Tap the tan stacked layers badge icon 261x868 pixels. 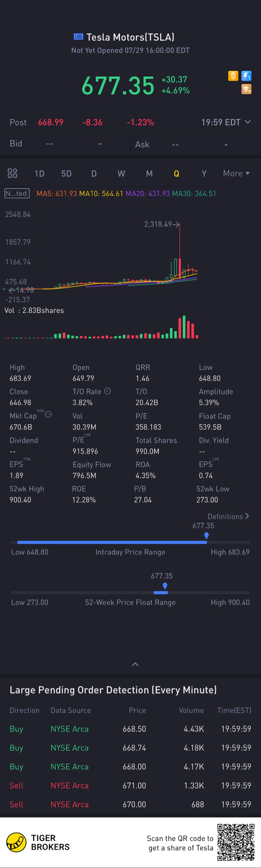(x=246, y=89)
